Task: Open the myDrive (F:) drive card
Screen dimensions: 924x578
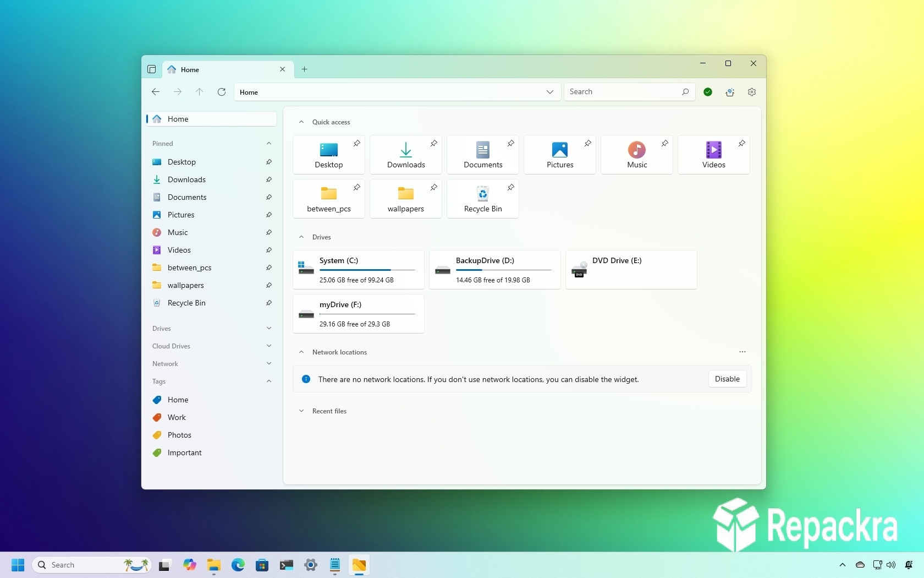Action: 359,314
